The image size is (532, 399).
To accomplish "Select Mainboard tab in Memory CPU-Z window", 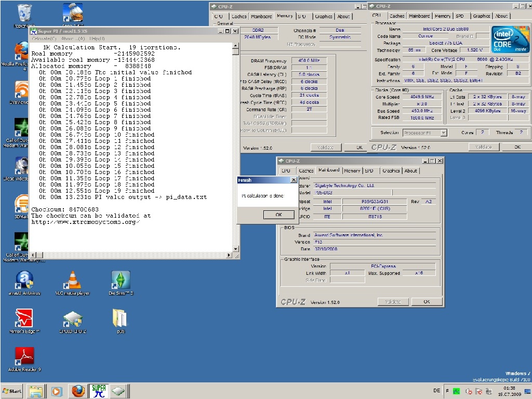I will point(261,16).
